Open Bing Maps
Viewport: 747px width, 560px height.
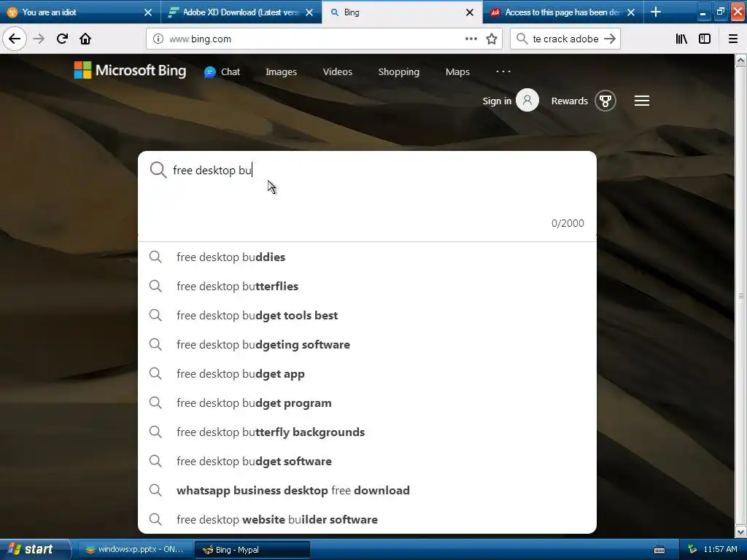click(457, 72)
